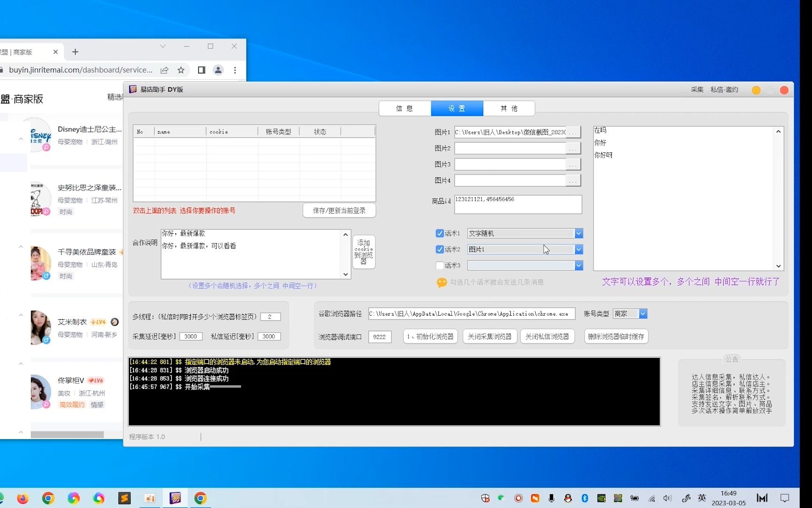Click down arrow of 合作说明 scrollbar
This screenshot has height=508, width=812.
tap(346, 274)
